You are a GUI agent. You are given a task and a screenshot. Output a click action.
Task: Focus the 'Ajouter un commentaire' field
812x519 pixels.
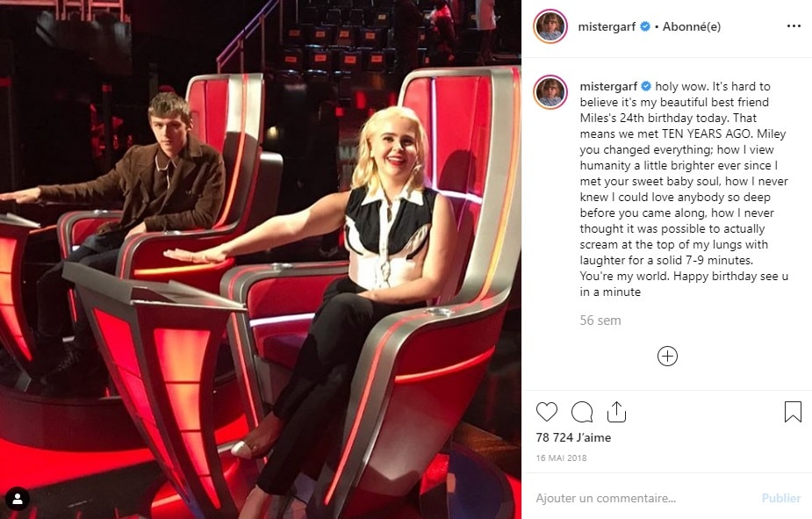(x=643, y=498)
